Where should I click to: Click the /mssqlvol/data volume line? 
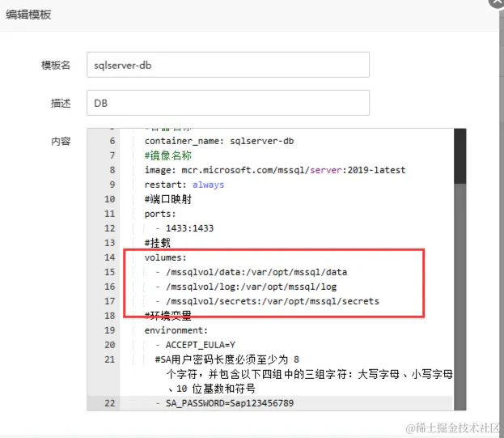(251, 272)
